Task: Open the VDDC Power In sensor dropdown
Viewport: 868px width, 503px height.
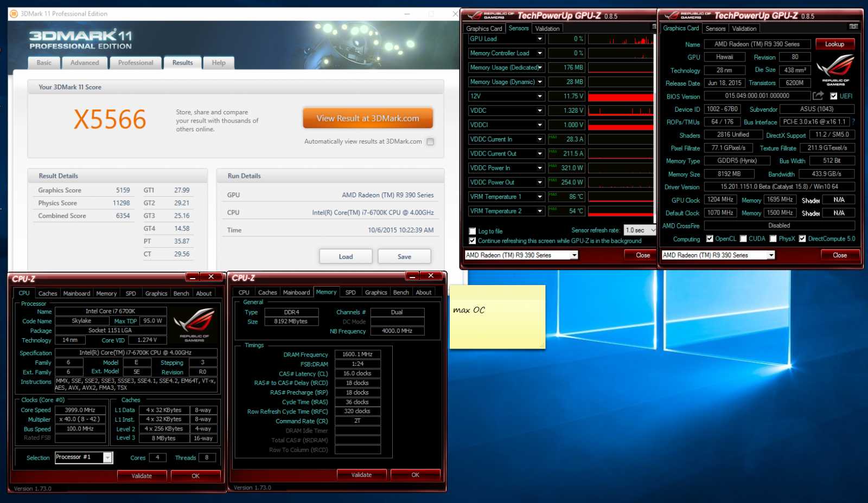Action: (540, 168)
